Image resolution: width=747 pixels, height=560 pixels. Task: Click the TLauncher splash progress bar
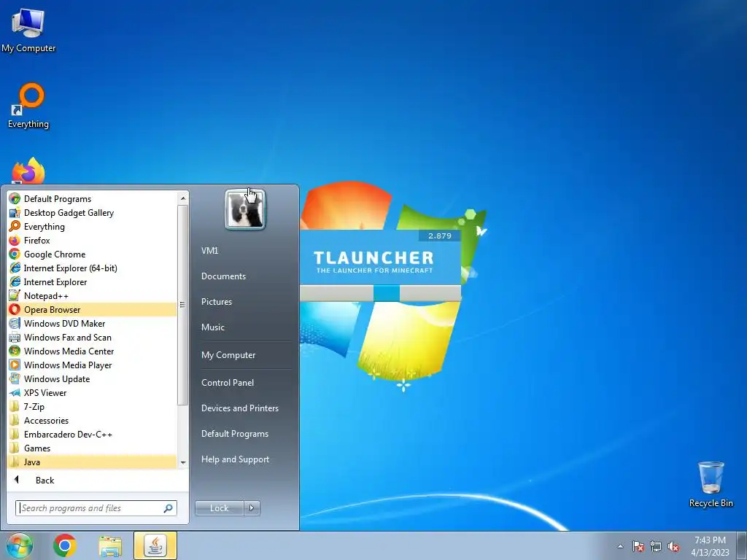tap(380, 293)
